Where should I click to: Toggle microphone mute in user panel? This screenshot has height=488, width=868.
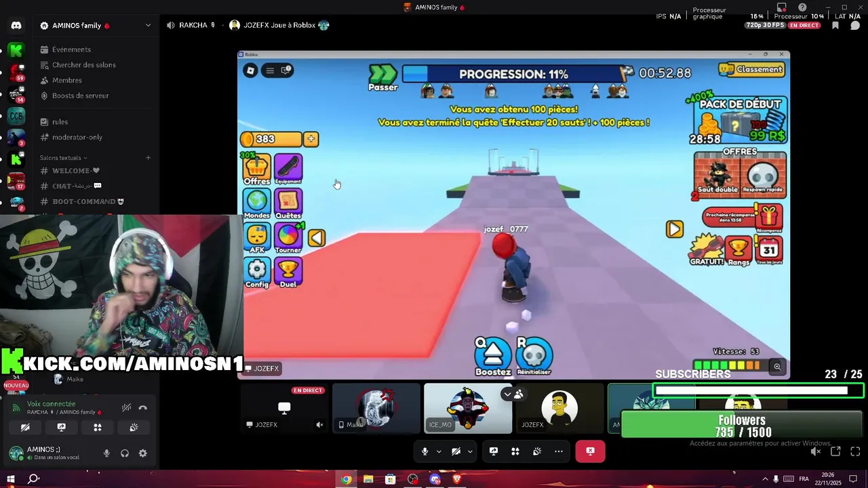[x=106, y=453]
